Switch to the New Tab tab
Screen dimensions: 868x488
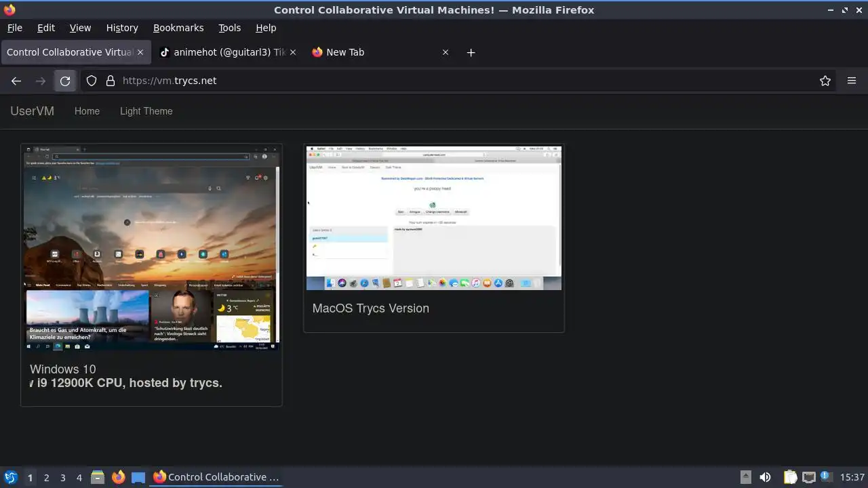381,52
